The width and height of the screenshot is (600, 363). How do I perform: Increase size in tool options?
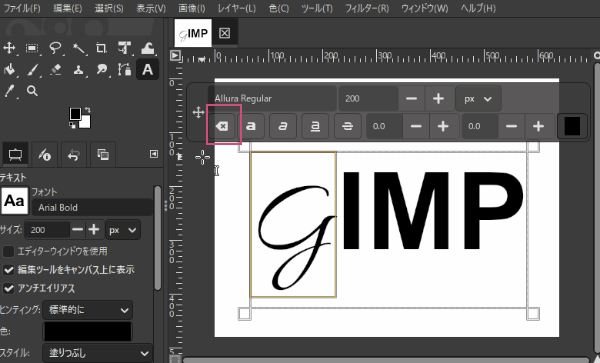[94, 230]
